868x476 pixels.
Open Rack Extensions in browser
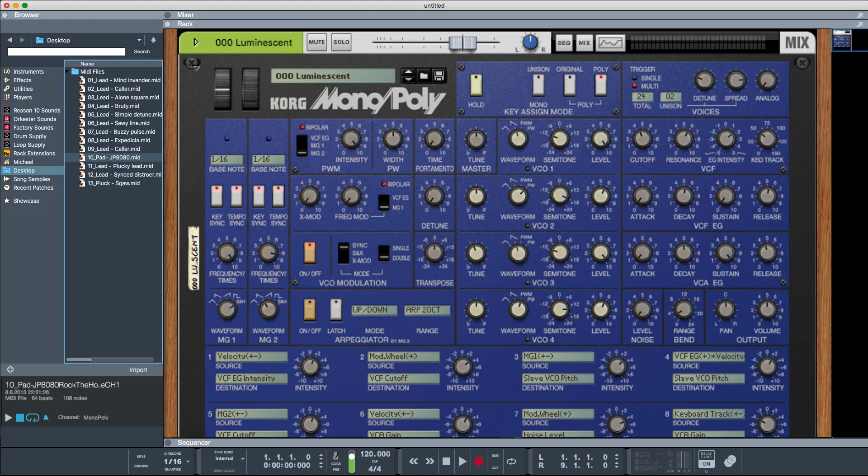tap(34, 154)
